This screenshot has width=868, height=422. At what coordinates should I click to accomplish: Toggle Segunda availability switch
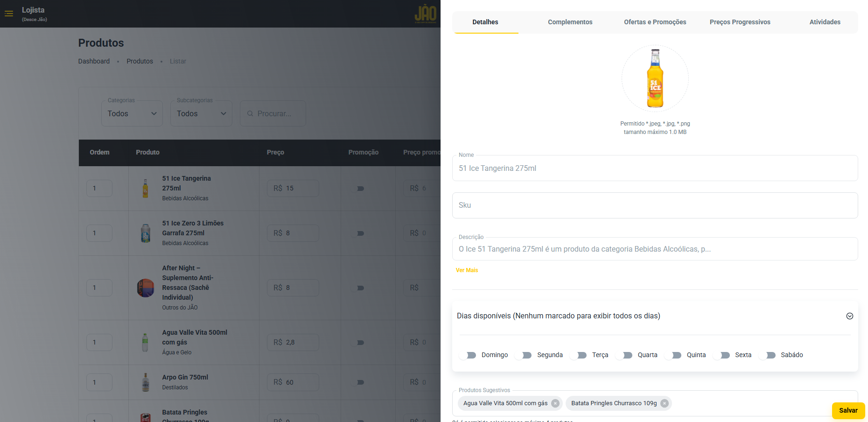pos(524,355)
